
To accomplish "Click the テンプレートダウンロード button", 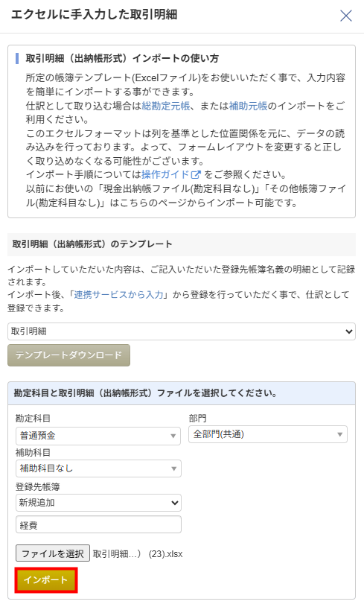I will [68, 355].
